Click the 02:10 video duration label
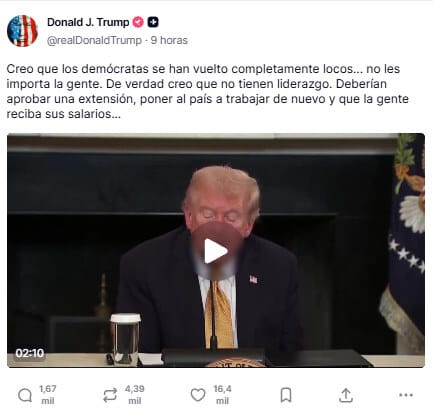The image size is (433, 413). [30, 353]
